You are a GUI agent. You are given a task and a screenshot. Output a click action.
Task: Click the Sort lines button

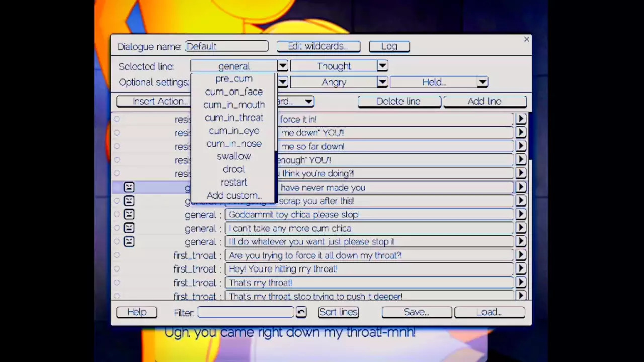point(338,312)
